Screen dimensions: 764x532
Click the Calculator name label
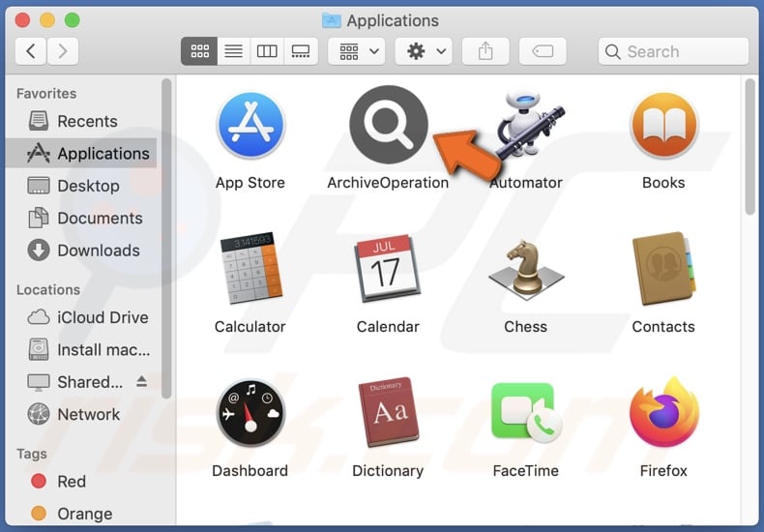(250, 326)
